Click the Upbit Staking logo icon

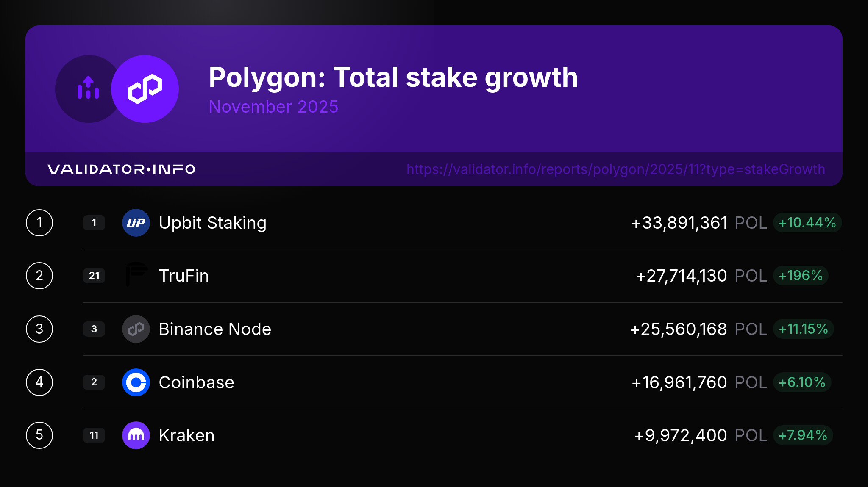(136, 223)
